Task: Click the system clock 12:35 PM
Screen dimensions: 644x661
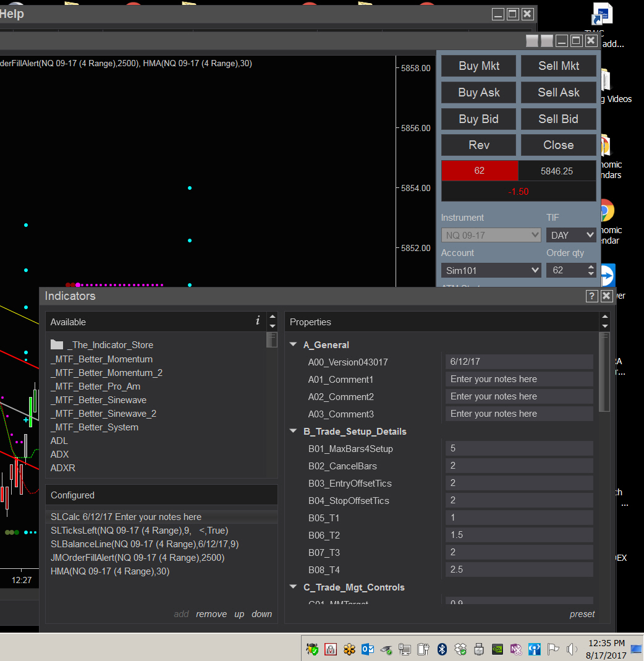Action: [x=606, y=643]
